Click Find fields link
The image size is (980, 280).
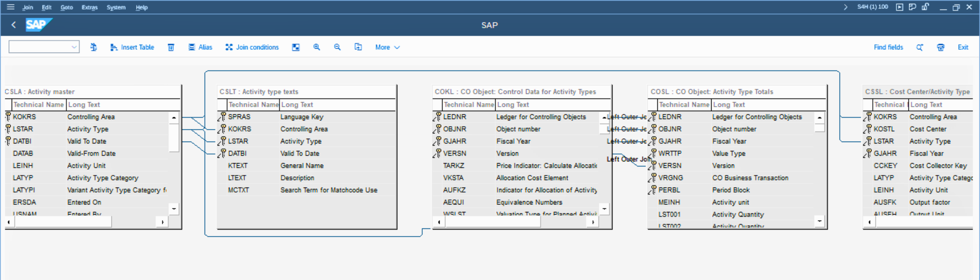click(x=888, y=47)
